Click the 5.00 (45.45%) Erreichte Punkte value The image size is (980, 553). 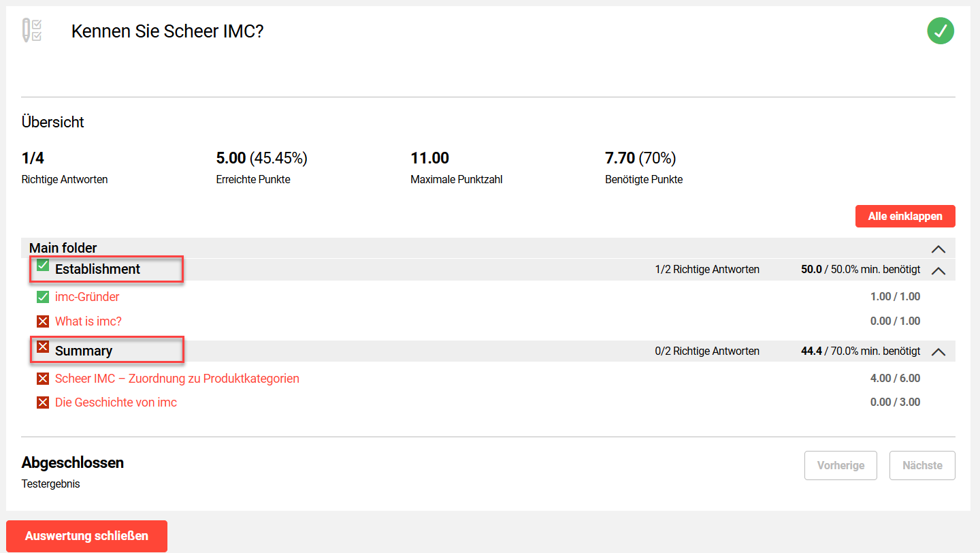261,158
